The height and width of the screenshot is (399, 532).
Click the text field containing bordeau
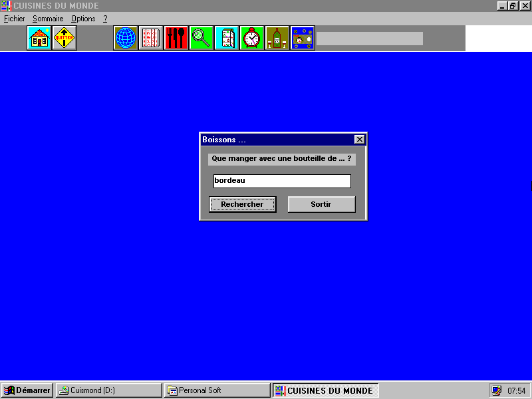click(x=281, y=181)
